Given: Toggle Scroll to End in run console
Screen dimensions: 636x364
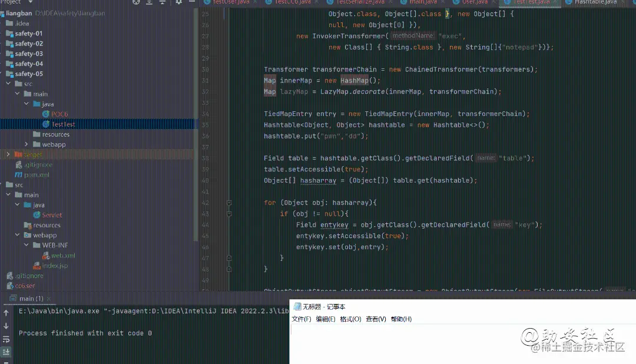Looking at the screenshot, I should [x=6, y=352].
